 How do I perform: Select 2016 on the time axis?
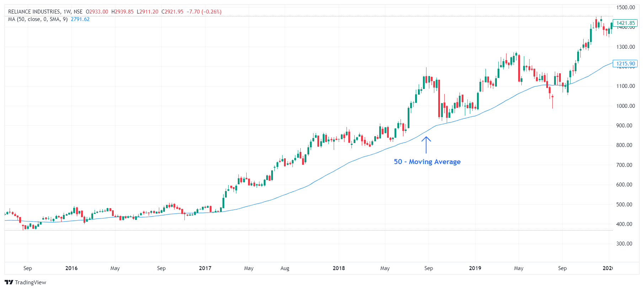[x=71, y=268]
